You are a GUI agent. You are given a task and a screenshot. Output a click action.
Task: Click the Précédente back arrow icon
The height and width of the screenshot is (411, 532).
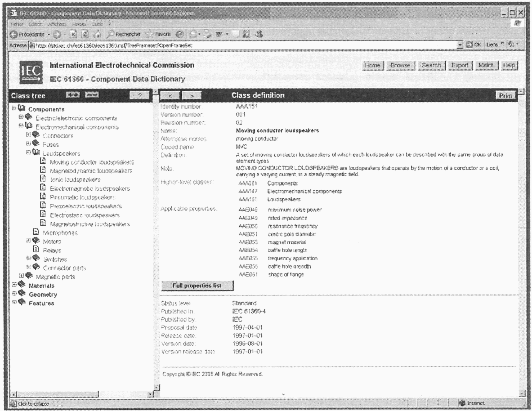[14, 34]
